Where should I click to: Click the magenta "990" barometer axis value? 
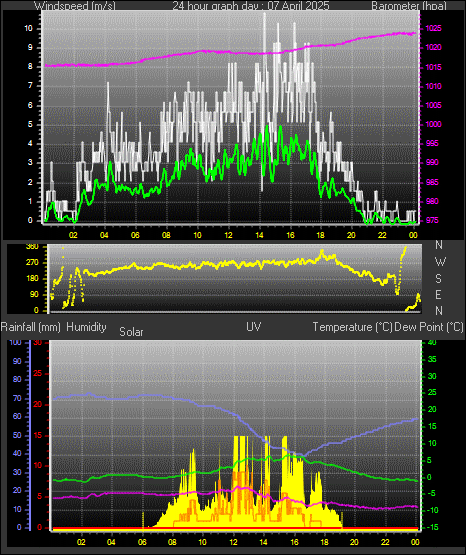(432, 163)
